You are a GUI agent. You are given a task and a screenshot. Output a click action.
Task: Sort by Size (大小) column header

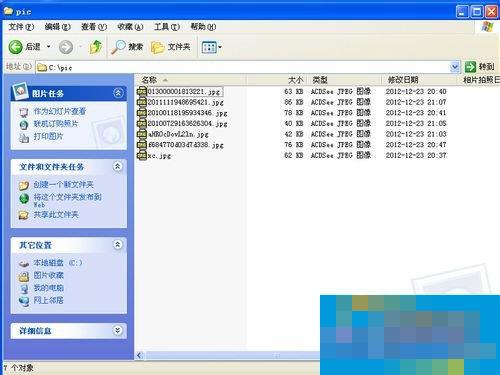pyautogui.click(x=276, y=80)
